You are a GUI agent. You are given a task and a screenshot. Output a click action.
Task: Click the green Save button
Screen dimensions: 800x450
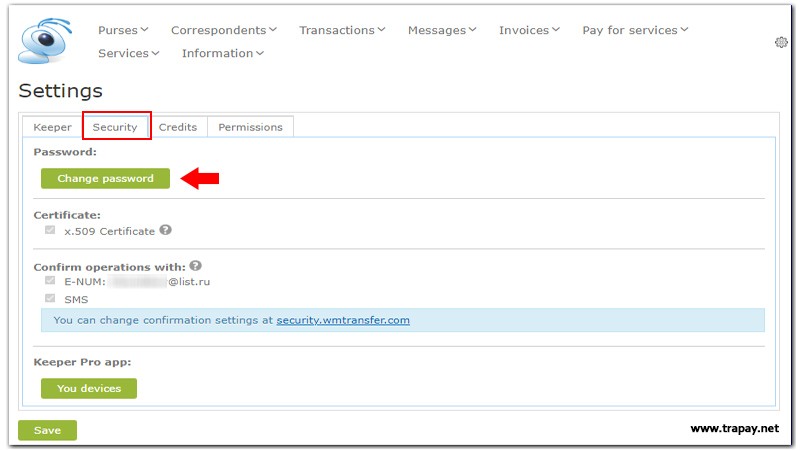tap(47, 430)
